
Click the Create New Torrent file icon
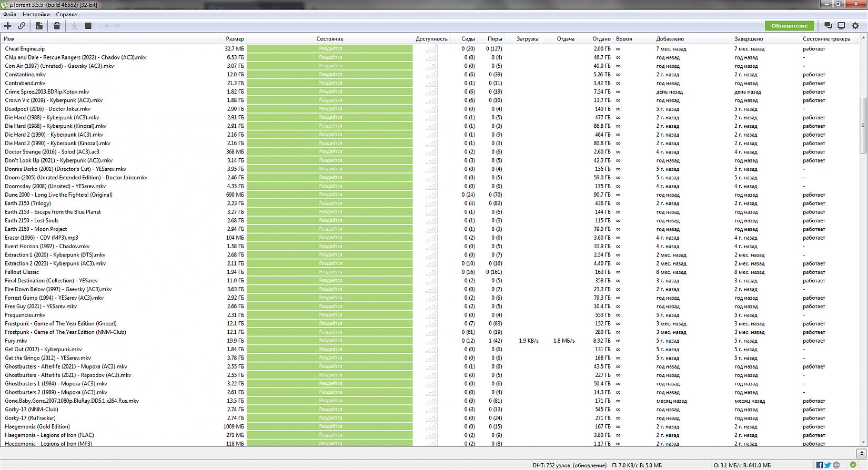pyautogui.click(x=39, y=26)
